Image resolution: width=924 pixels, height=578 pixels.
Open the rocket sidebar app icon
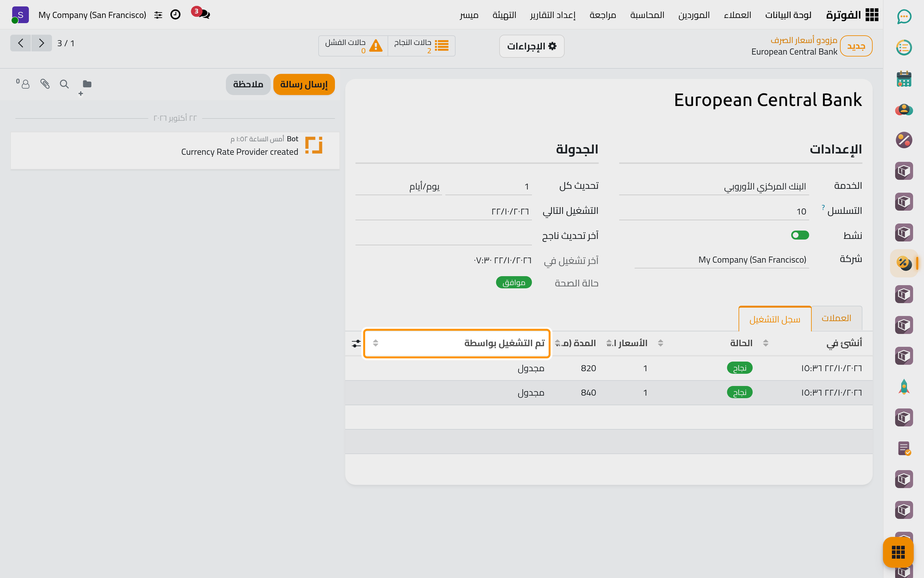click(x=904, y=387)
